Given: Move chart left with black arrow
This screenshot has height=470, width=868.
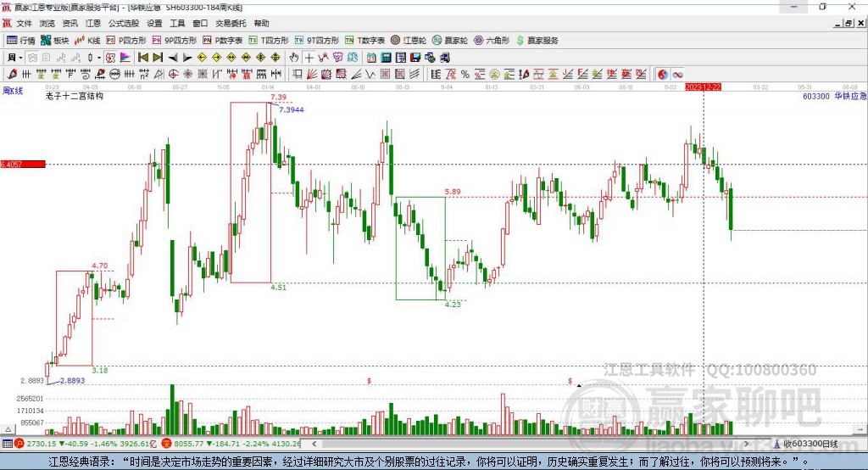Looking at the screenshot, I should pos(173,58).
